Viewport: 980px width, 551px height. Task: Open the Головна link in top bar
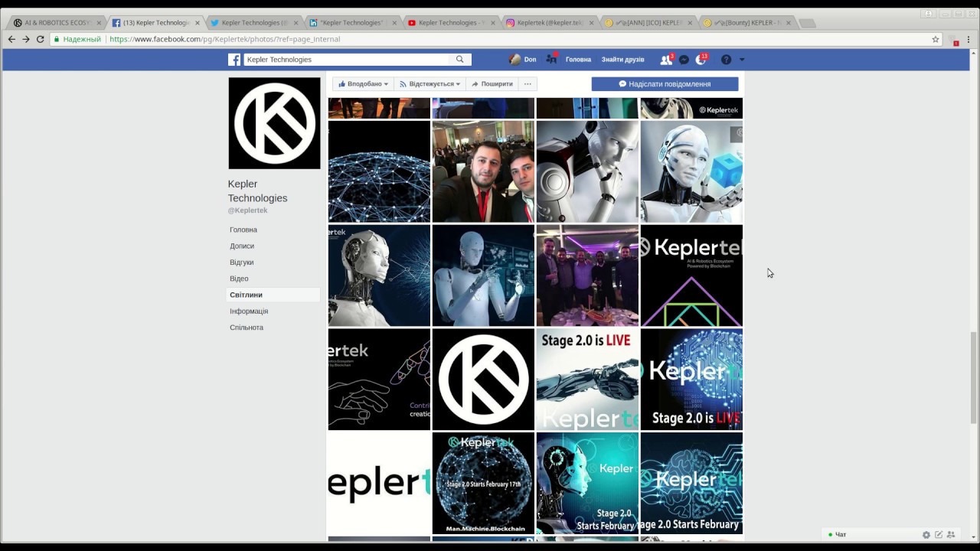pos(578,60)
